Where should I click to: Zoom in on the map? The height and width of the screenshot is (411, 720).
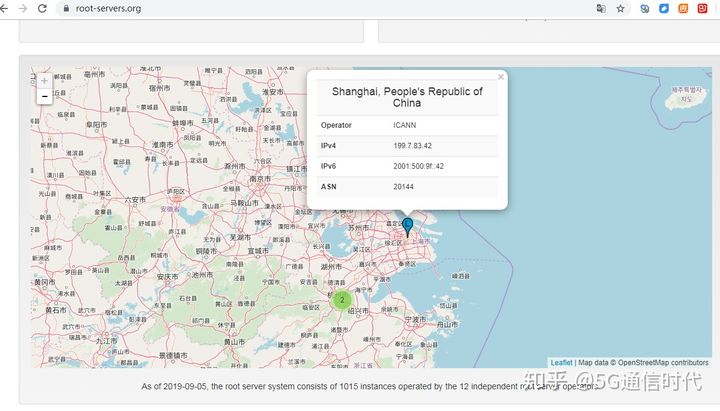[x=45, y=81]
